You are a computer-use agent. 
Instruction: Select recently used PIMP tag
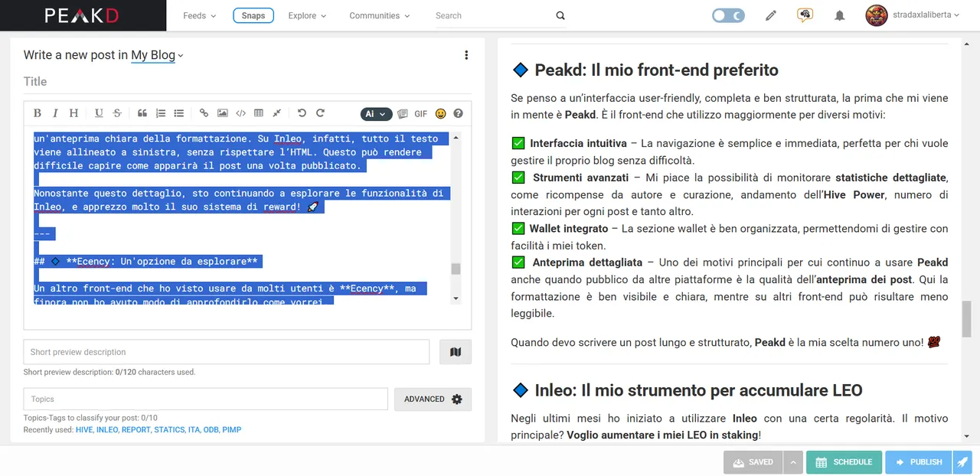[232, 430]
